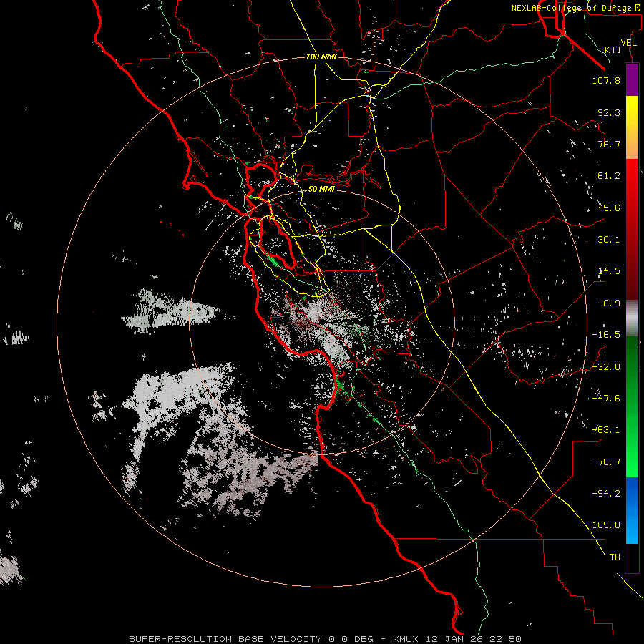
Task: Click the -63.1 velocity legend value
Action: [x=606, y=430]
